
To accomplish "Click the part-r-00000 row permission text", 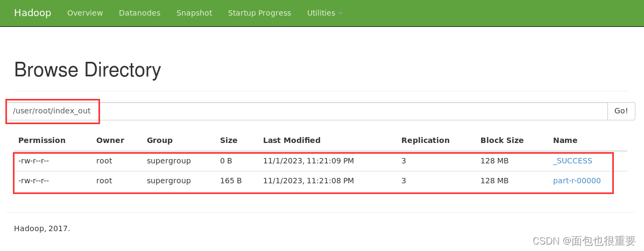I will (x=34, y=181).
